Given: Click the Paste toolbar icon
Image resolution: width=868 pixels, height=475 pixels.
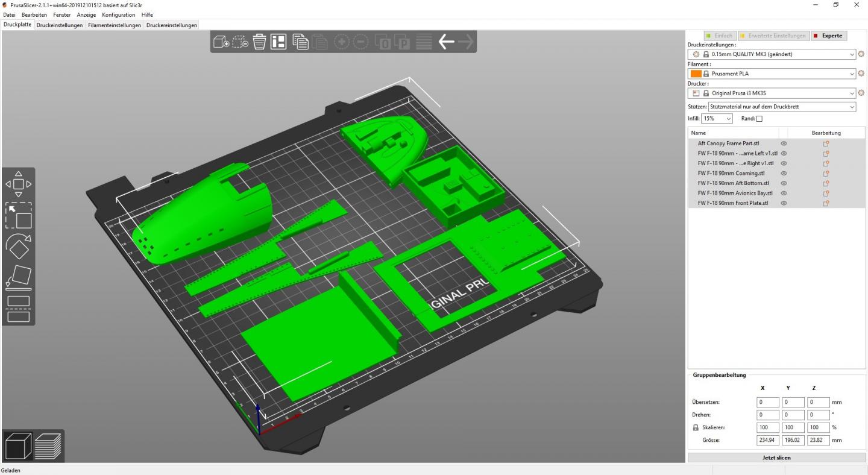Looking at the screenshot, I should coord(319,42).
